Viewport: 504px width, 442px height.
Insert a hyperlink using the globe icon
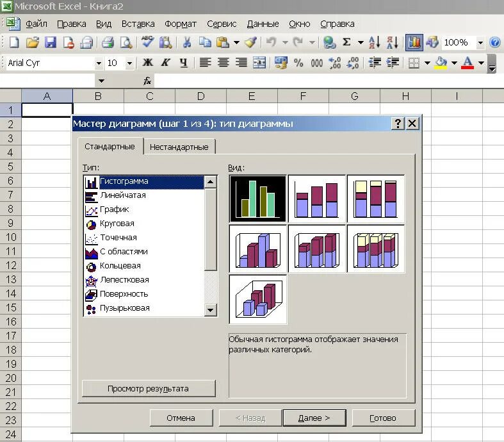pyautogui.click(x=329, y=42)
